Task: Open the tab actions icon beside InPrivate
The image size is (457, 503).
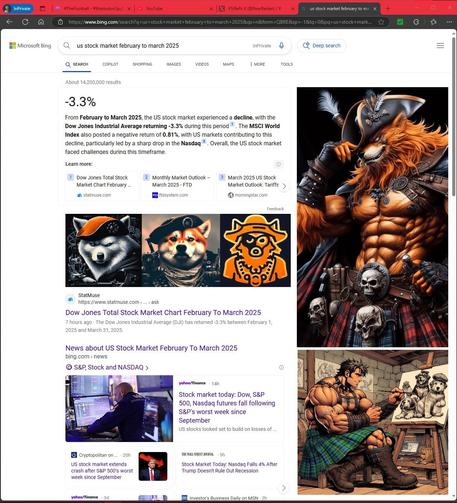Action: click(x=43, y=9)
